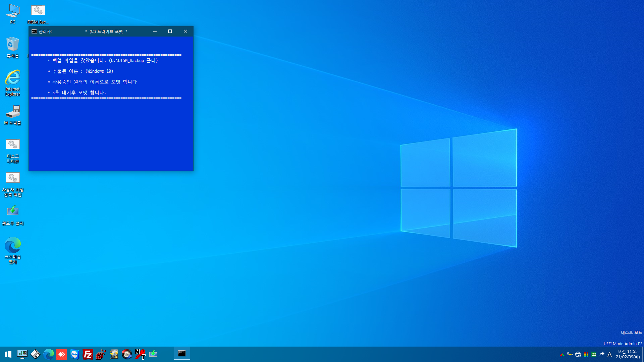Open the disk wizard taskbar icon

point(114,354)
